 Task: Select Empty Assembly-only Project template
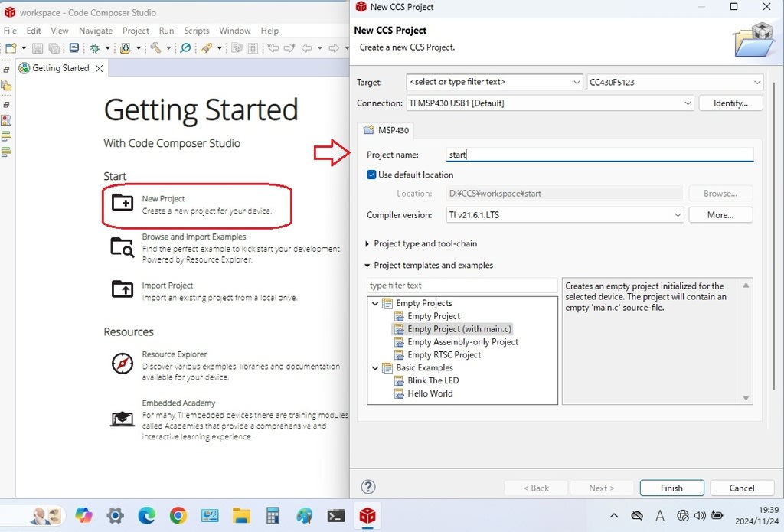[462, 342]
